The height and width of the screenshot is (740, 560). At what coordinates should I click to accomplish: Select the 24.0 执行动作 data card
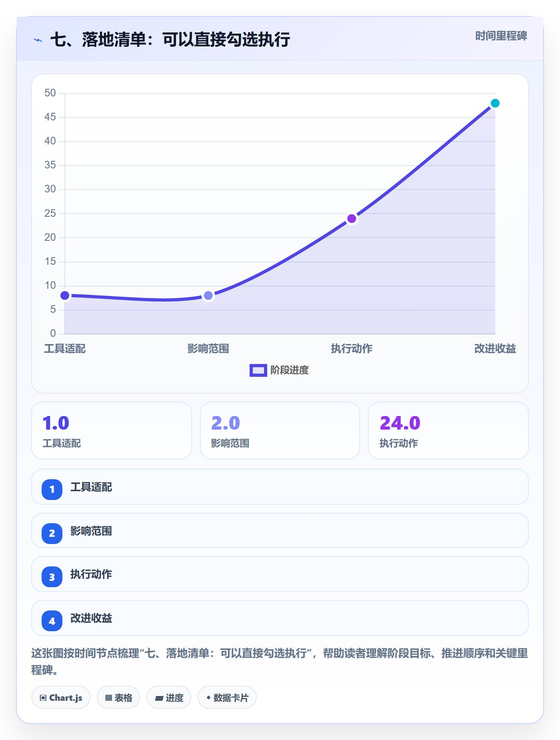coord(448,430)
